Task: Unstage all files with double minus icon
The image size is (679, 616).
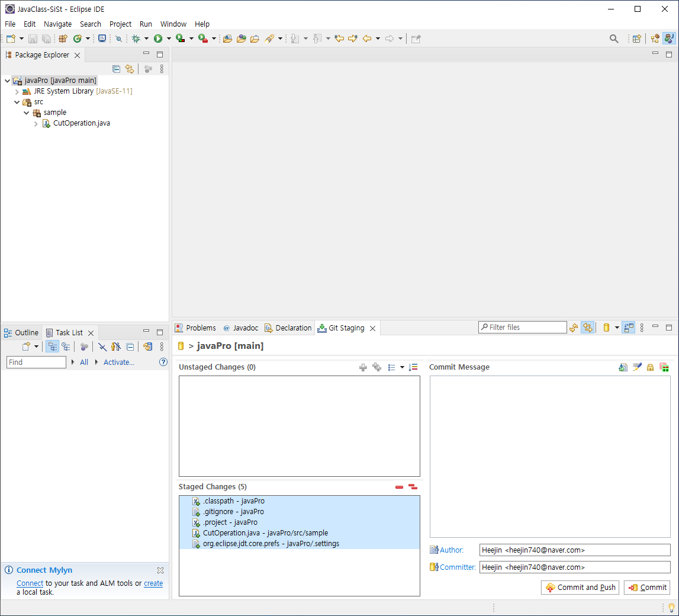Action: click(413, 487)
